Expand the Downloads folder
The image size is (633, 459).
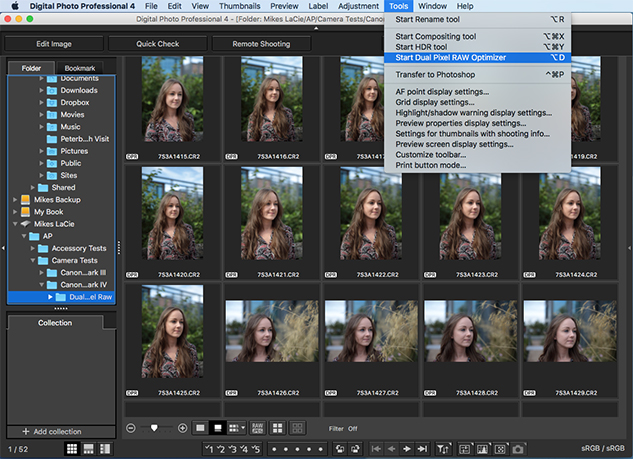41,90
